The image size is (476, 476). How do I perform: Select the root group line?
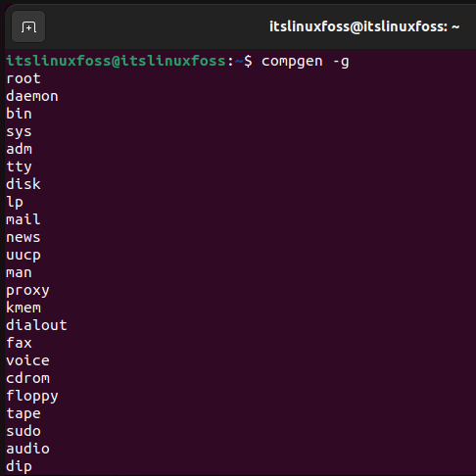[24, 78]
